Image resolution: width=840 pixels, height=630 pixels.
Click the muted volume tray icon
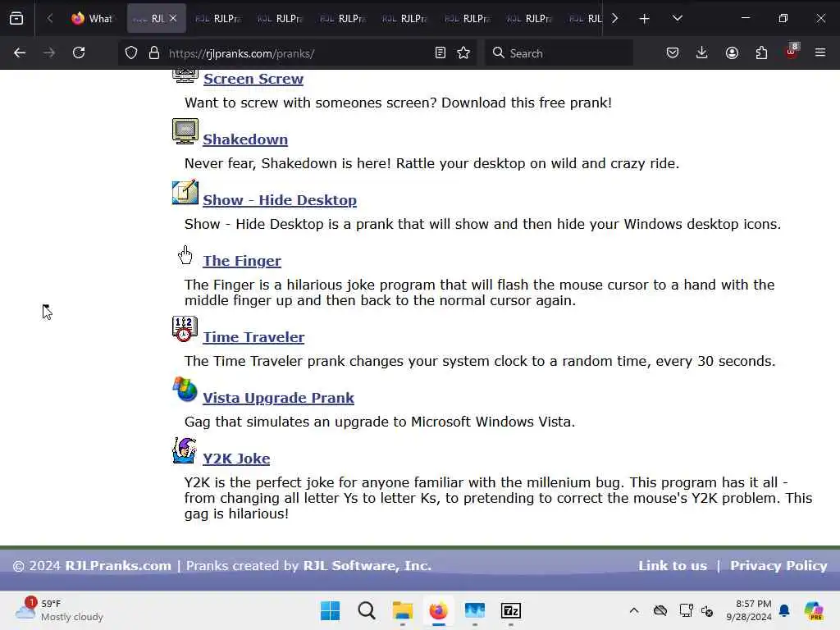click(x=706, y=610)
